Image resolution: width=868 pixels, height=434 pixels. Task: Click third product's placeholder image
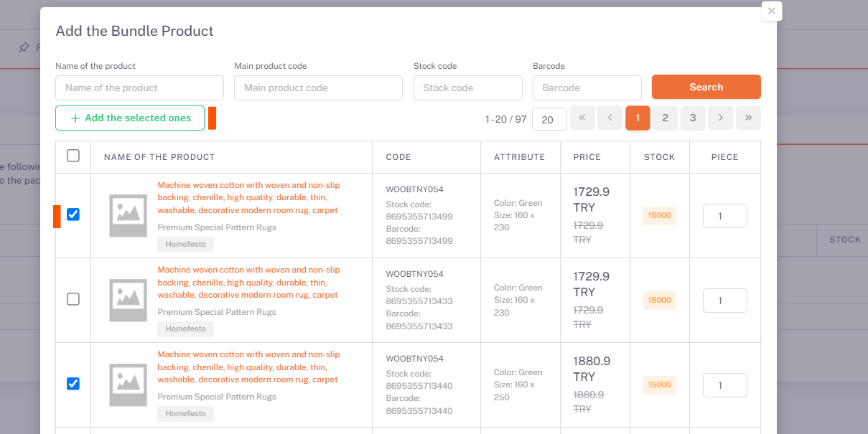pos(128,385)
